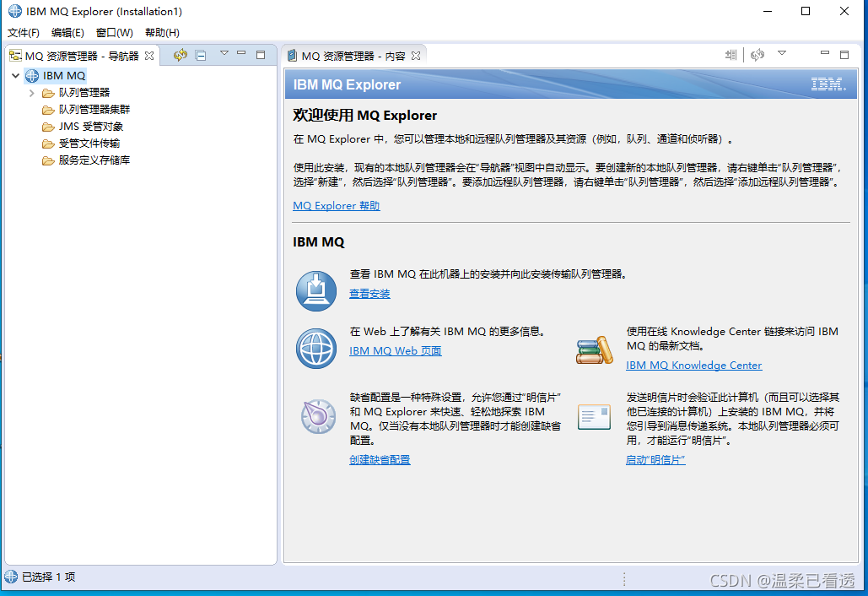
Task: Click the 欢迎使用 MQ Explorer heading
Action: point(364,115)
